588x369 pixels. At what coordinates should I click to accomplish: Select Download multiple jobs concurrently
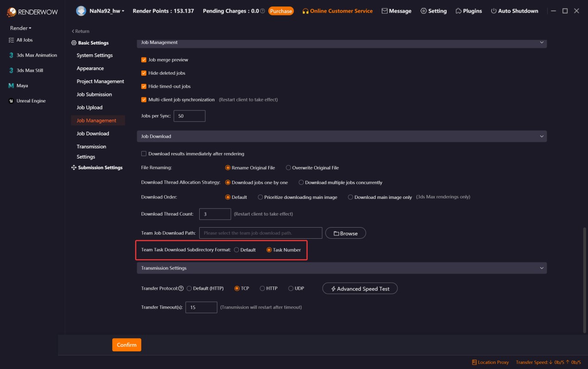(x=301, y=183)
